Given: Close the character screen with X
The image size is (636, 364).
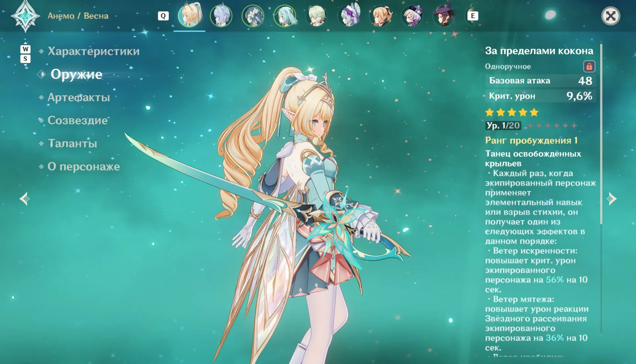Looking at the screenshot, I should coord(610,16).
